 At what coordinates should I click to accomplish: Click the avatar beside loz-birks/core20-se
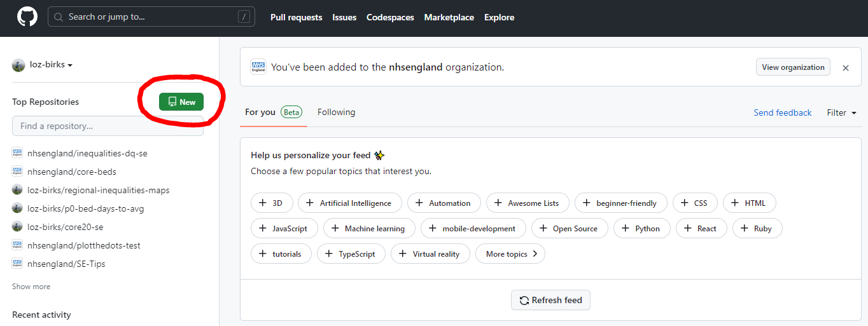(x=17, y=227)
